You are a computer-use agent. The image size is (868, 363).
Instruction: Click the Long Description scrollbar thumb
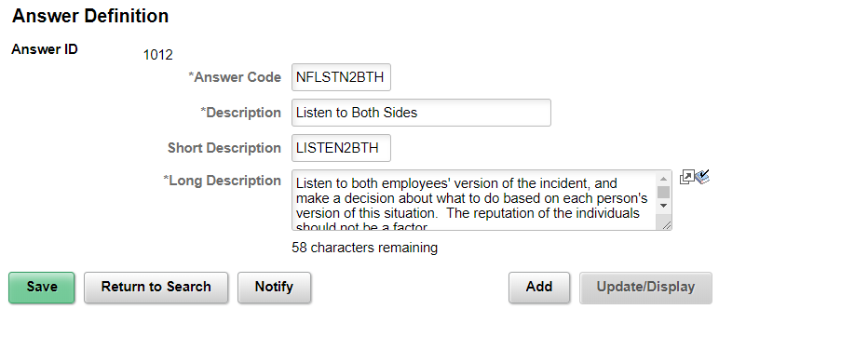663,192
